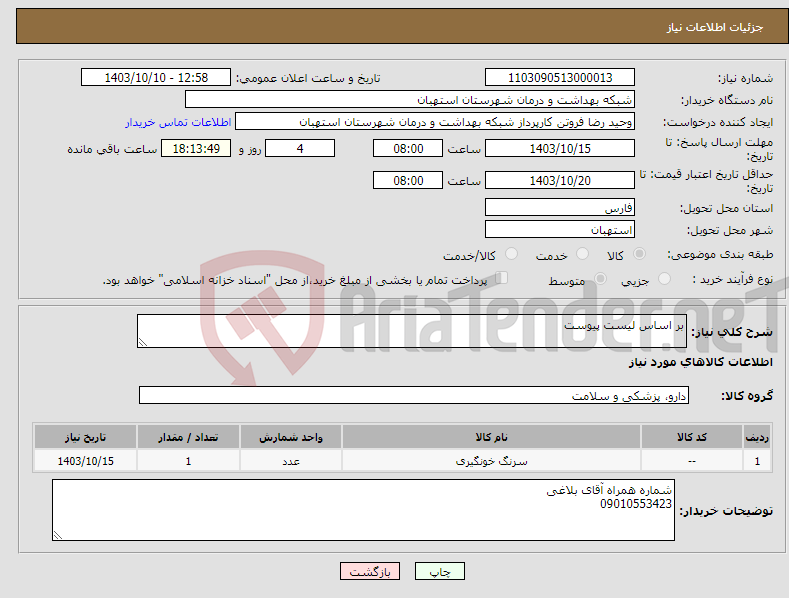The image size is (789, 598).
Task: Click the واحد شمارش column header
Action: pyautogui.click(x=291, y=437)
